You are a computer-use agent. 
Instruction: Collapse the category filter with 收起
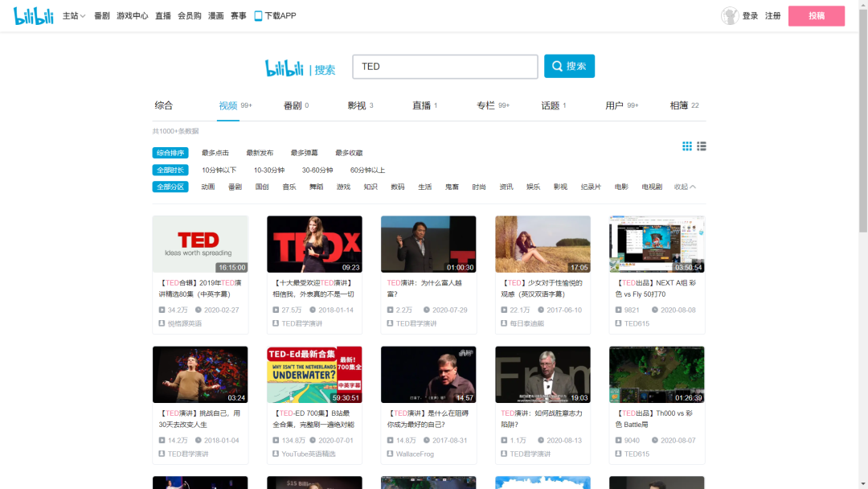point(685,187)
